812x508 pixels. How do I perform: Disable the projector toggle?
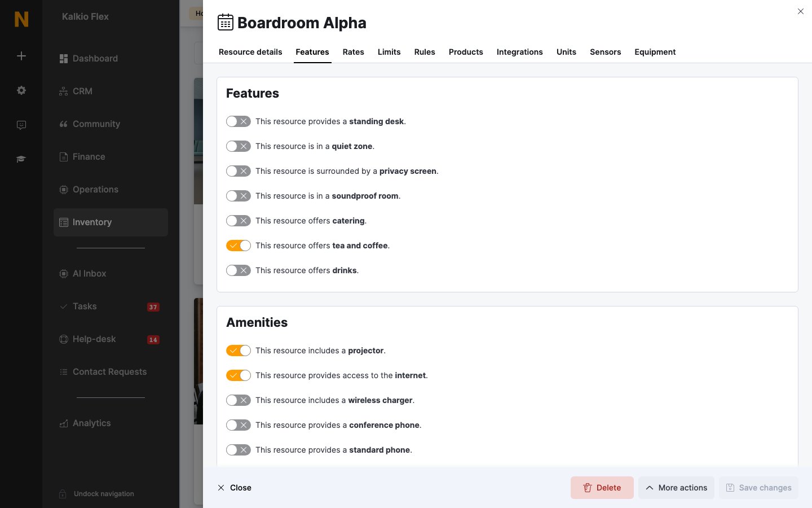239,351
